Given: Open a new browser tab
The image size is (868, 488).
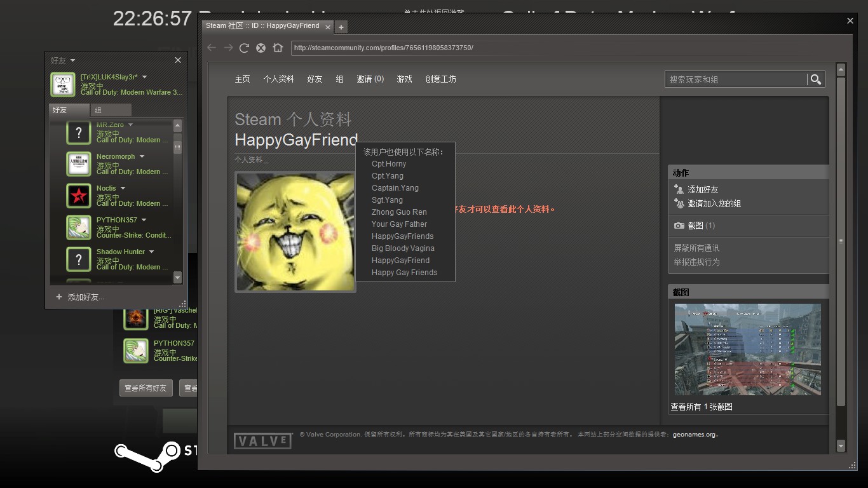Looking at the screenshot, I should point(341,27).
